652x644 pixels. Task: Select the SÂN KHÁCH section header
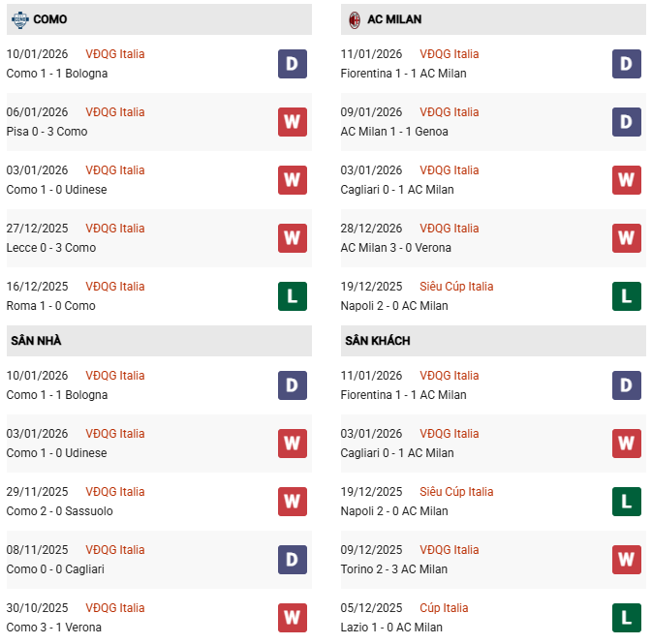(x=376, y=341)
